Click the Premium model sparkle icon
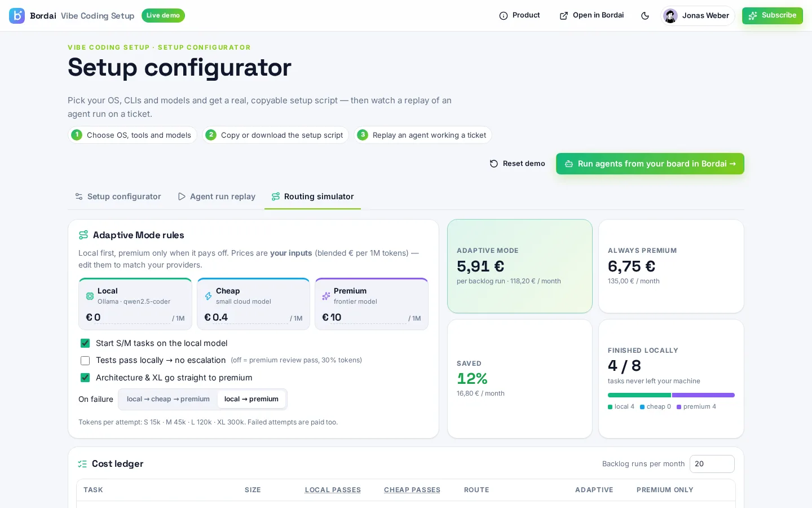The width and height of the screenshot is (812, 508). coord(326,296)
